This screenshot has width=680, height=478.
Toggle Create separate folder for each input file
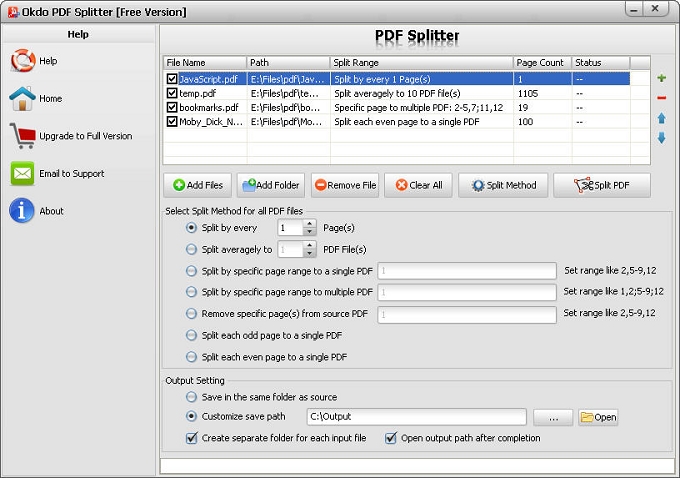point(191,438)
